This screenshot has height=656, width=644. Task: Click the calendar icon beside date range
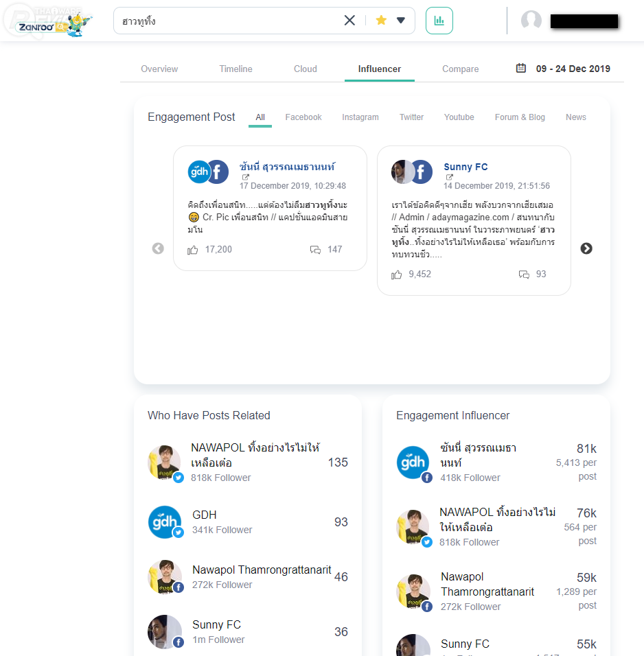click(521, 68)
